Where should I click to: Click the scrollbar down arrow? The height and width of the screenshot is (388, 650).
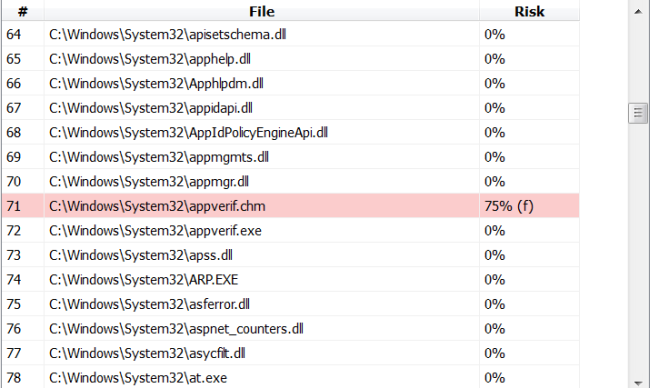tap(638, 383)
